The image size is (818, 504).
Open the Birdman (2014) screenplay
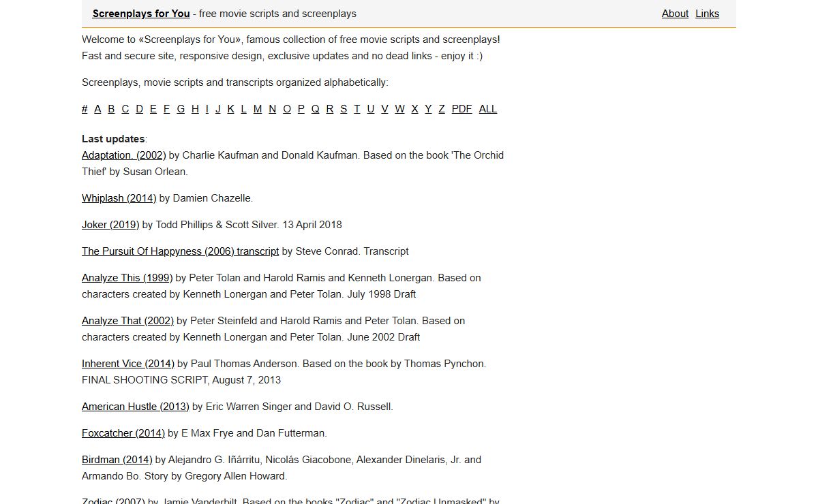(117, 460)
